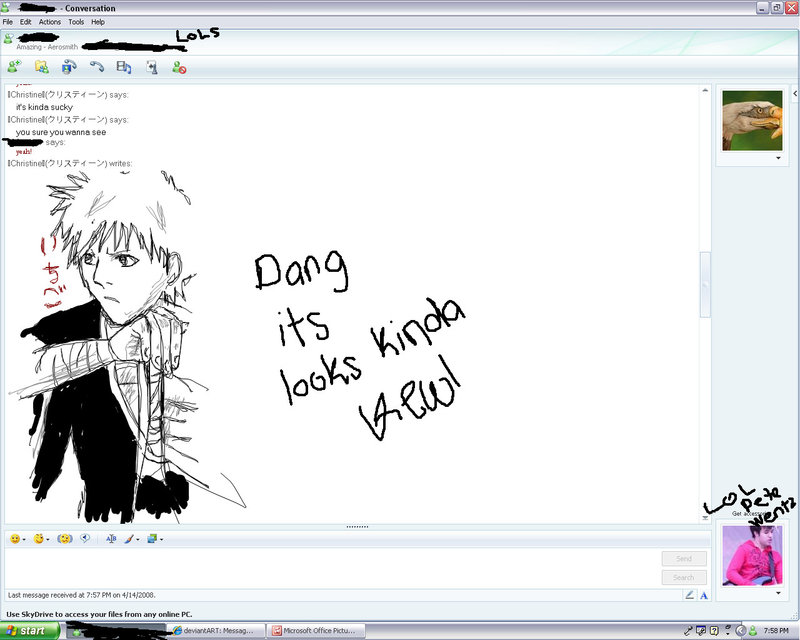Viewport: 800px width, 640px height.
Task: Switch to handwriting input mode
Action: tap(690, 595)
